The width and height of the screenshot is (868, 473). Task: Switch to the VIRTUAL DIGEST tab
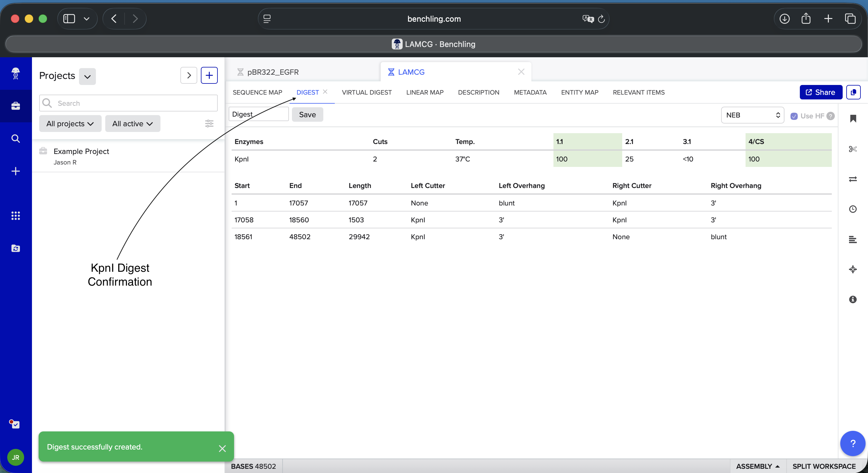tap(367, 92)
